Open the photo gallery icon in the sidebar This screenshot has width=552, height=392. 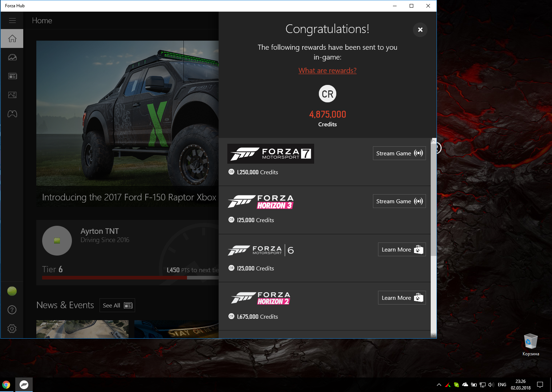click(12, 95)
